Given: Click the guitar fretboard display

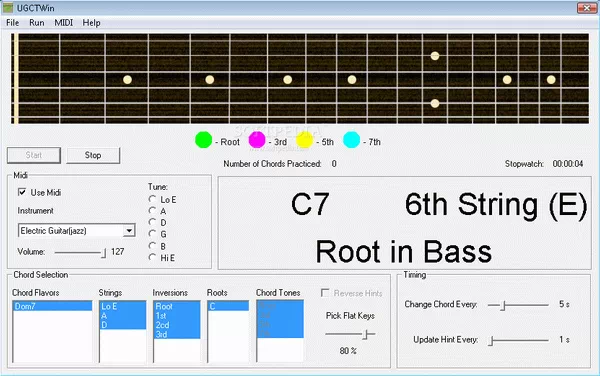Looking at the screenshot, I should point(300,79).
